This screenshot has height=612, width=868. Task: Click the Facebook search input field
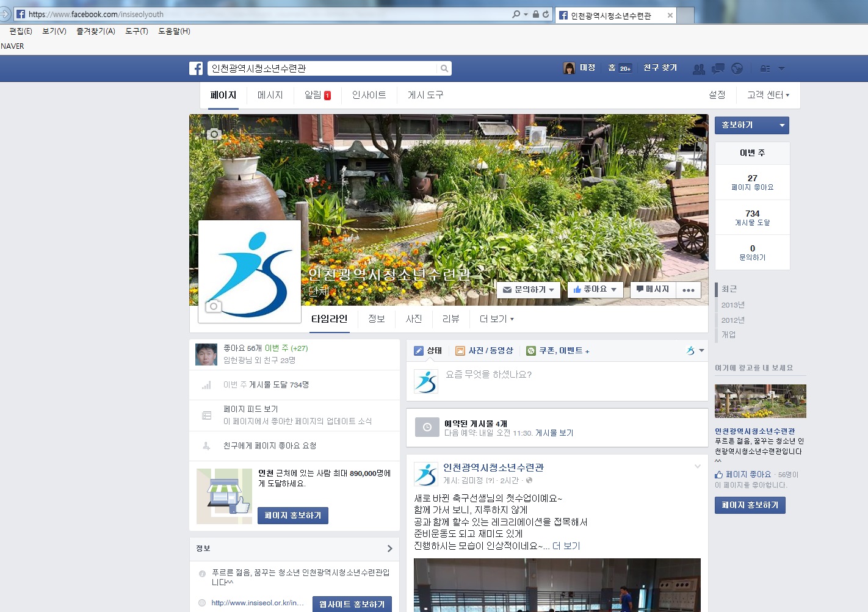(x=322, y=68)
